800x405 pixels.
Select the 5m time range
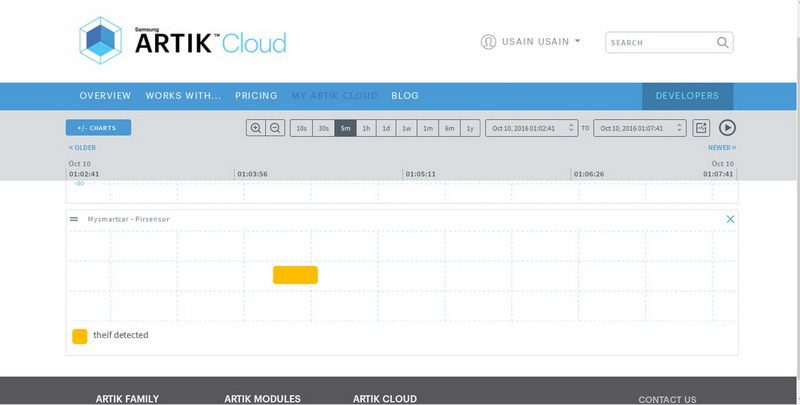pyautogui.click(x=345, y=128)
